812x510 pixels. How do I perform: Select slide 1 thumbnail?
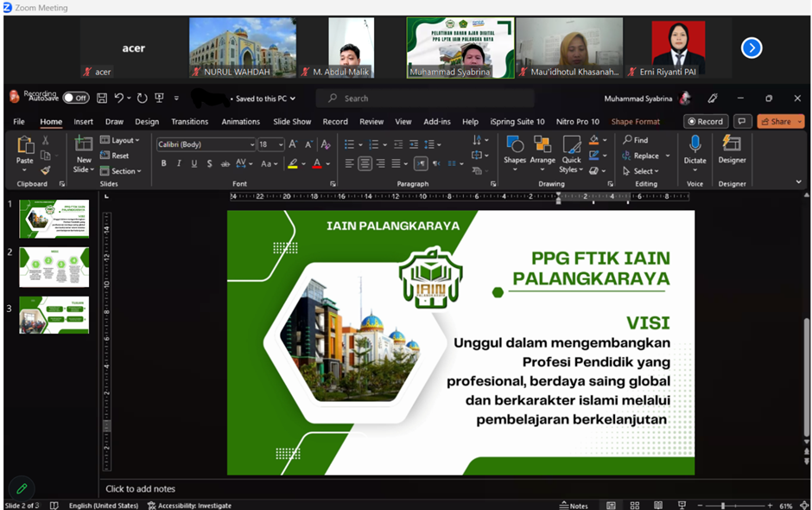54,219
